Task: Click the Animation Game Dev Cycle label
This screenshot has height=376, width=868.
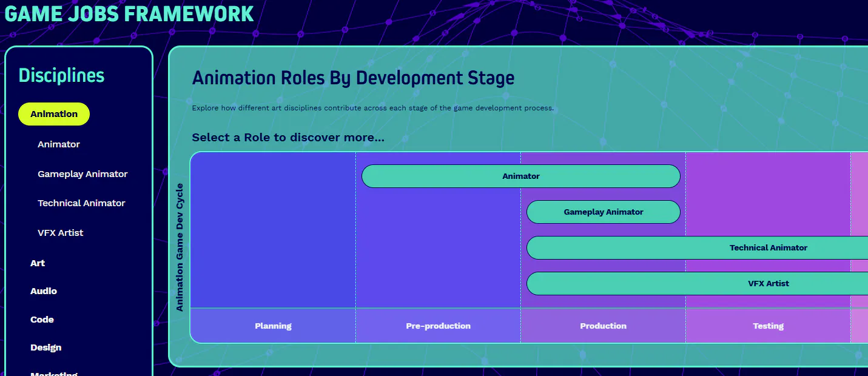Action: 180,247
